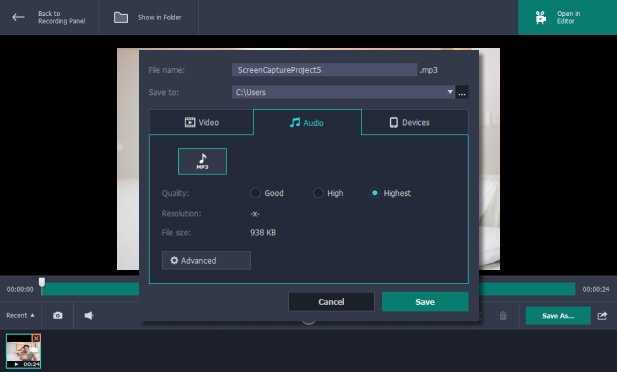617x372 pixels.
Task: Select the MP3 format icon
Action: click(202, 161)
